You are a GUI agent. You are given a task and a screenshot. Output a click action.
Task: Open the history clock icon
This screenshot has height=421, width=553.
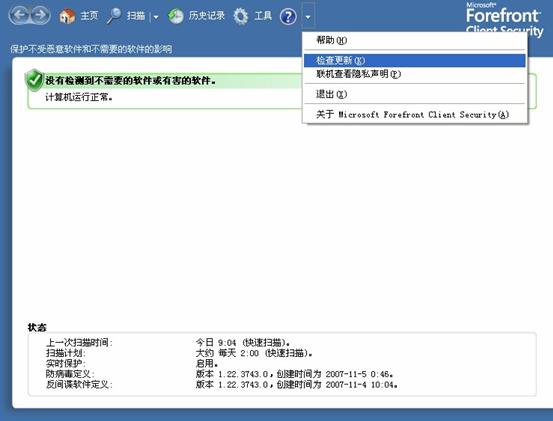[176, 16]
